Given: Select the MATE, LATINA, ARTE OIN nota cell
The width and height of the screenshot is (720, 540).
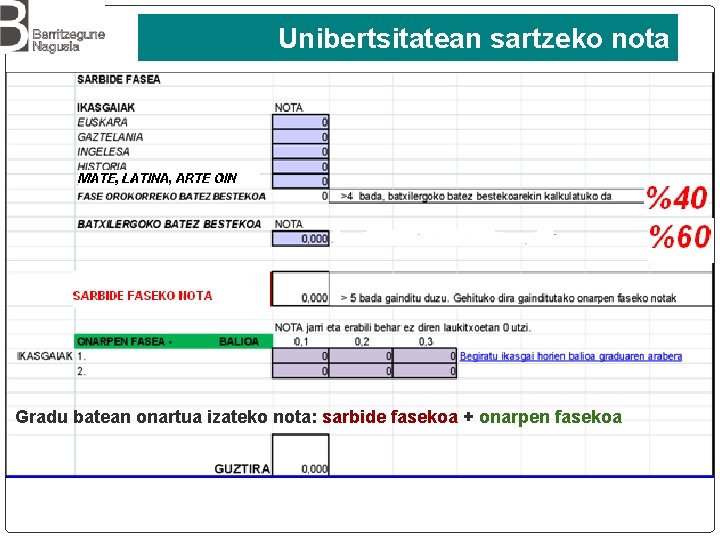Looking at the screenshot, I should tap(301, 181).
